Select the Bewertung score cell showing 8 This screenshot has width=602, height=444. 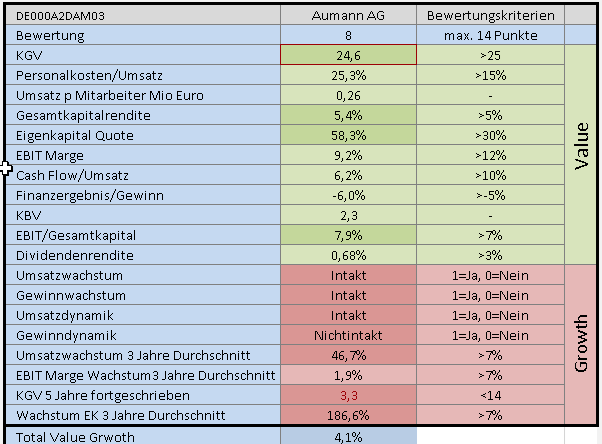pos(348,35)
